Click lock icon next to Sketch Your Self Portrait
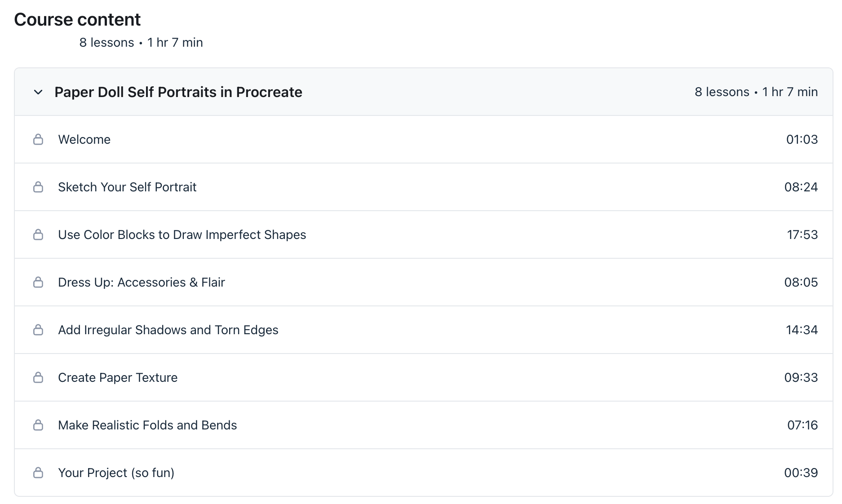Screen dimensions: 842x504 [x=38, y=187]
